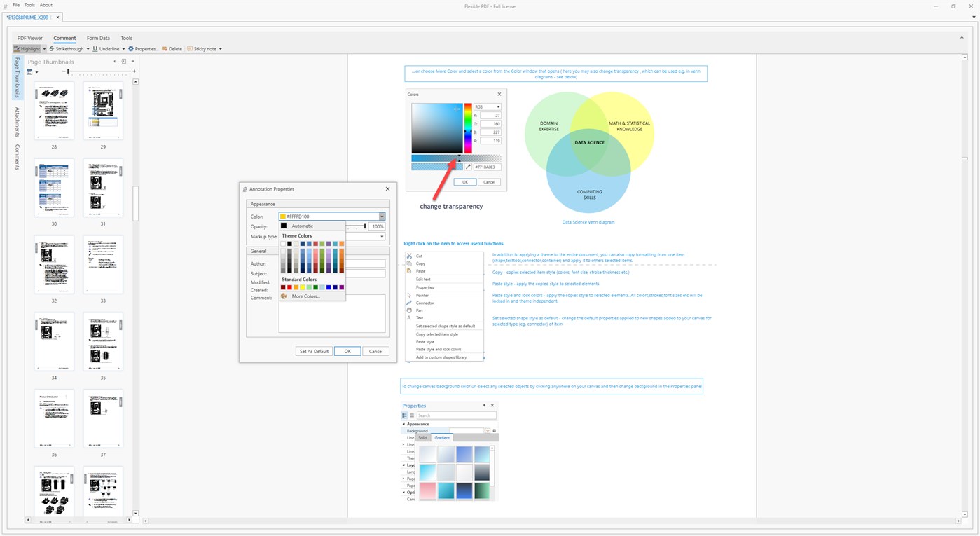Close the E13088PRIME_X299 document tab
Viewport: 980px width, 536px height.
57,16
